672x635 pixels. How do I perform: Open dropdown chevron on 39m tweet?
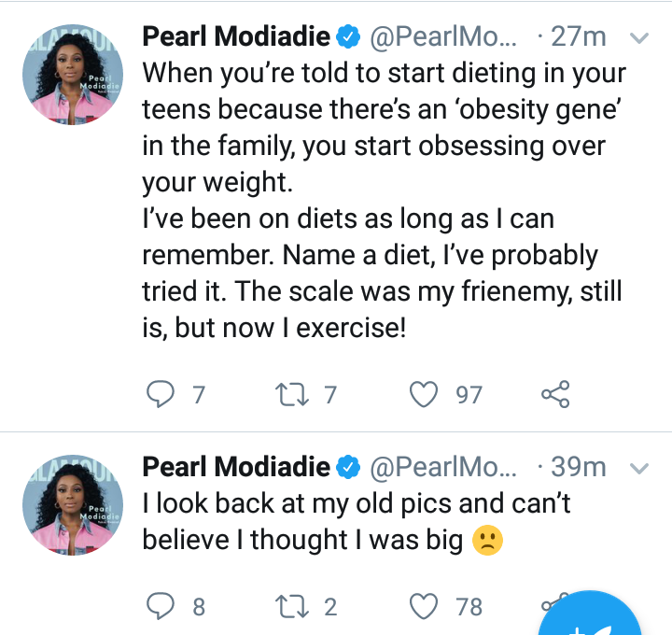click(x=639, y=468)
